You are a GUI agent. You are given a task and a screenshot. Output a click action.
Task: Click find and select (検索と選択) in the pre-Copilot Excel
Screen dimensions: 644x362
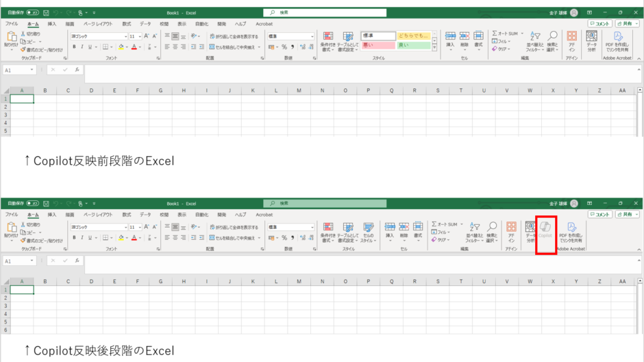click(x=552, y=42)
